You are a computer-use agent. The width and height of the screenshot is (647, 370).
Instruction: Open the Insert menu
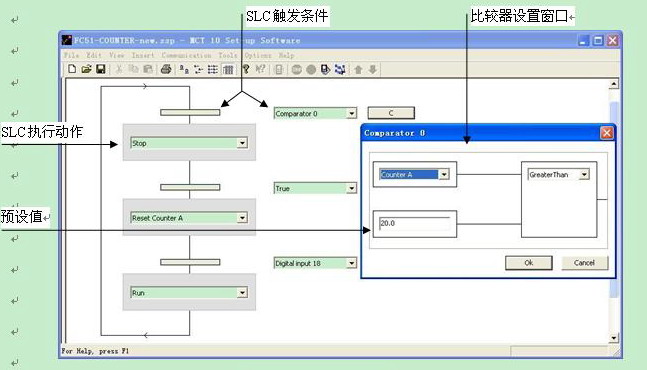[x=143, y=55]
